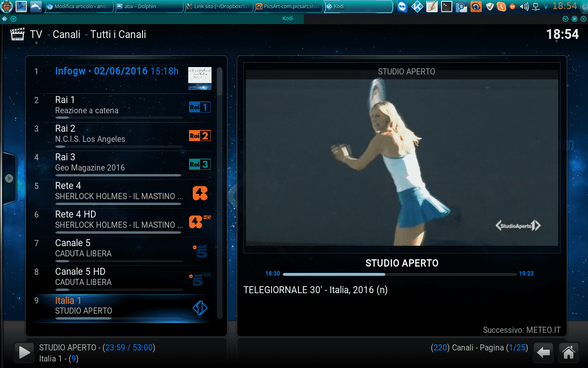Click 'STUDIO APERTO - (23:59 / 53:00)' text
588x368 pixels.
pyautogui.click(x=97, y=348)
